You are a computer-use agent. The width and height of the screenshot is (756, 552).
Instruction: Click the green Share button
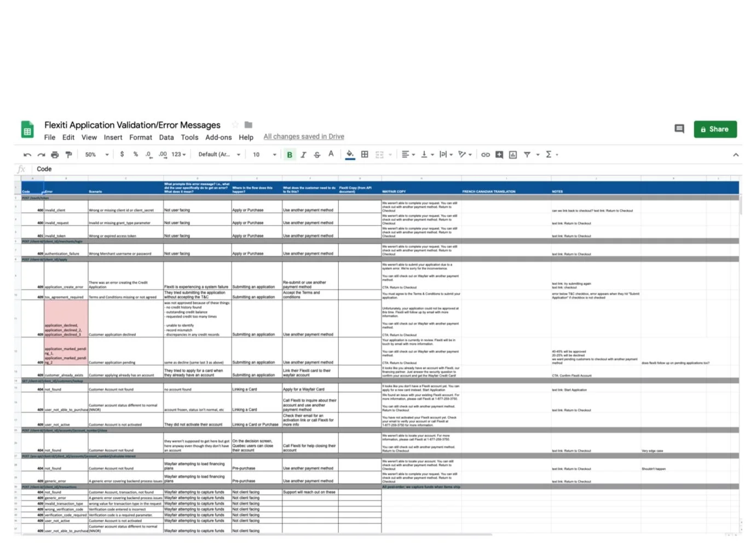pos(715,129)
